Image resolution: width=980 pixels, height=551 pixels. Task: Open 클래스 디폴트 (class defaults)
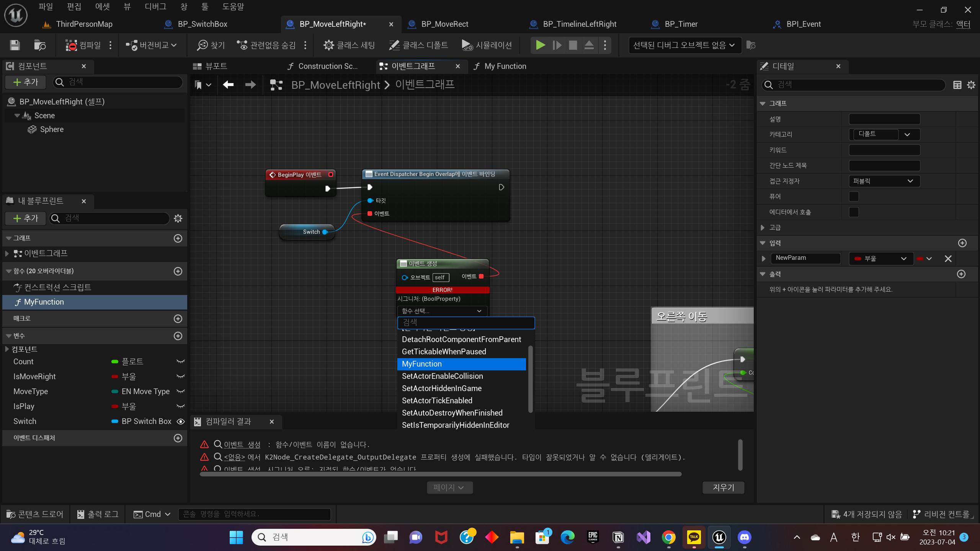point(418,45)
